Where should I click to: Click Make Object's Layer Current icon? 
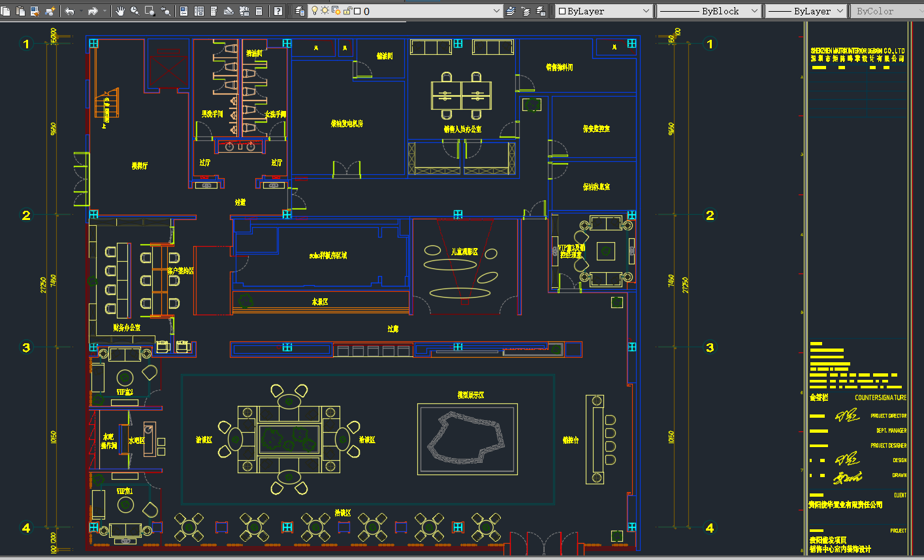[511, 11]
